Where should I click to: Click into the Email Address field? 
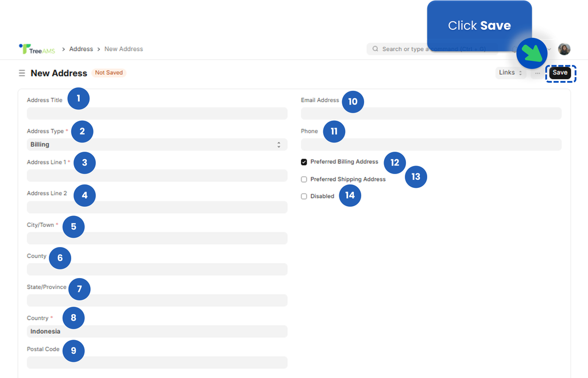431,114
